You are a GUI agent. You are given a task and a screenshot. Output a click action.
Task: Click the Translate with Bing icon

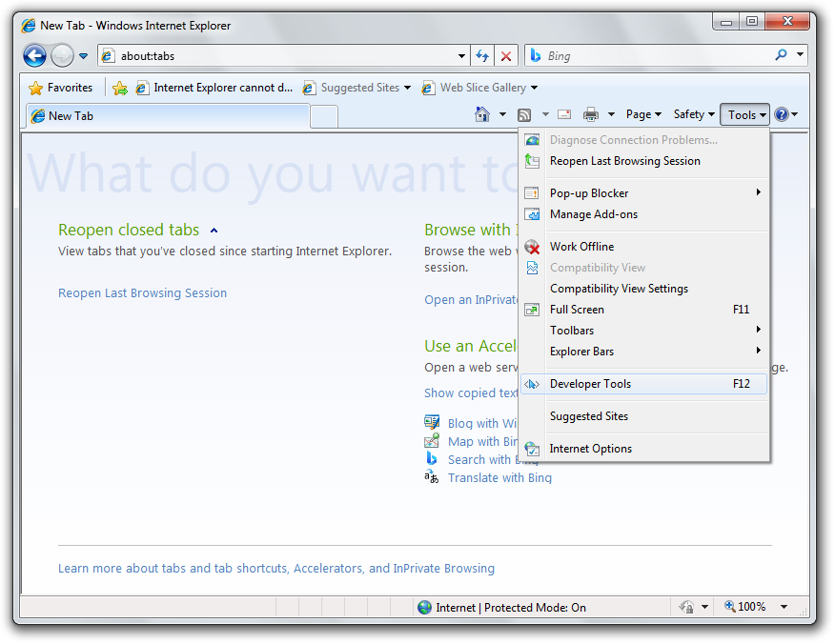pos(432,477)
